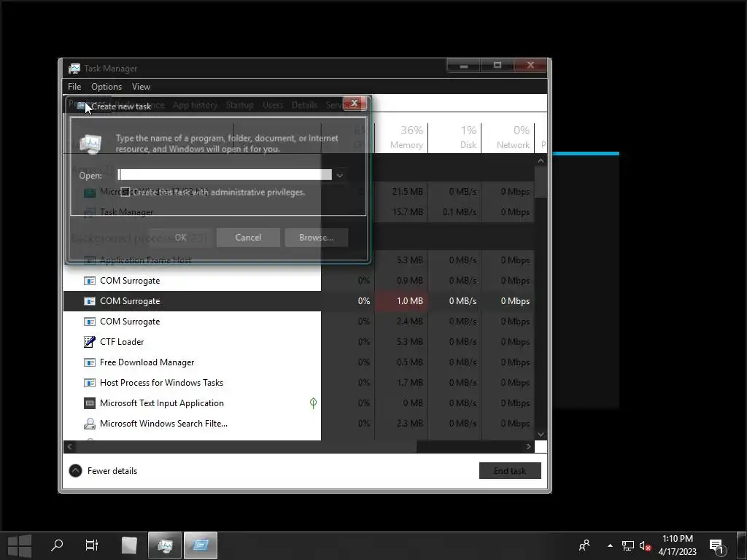Click OK in Create new task dialog

[x=180, y=238]
